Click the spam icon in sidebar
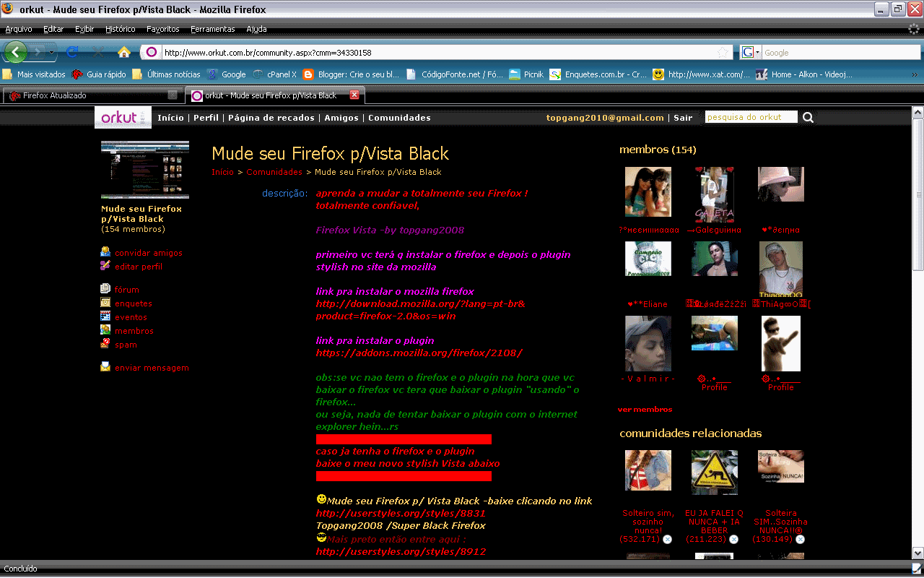The height and width of the screenshot is (578, 924). pos(105,344)
